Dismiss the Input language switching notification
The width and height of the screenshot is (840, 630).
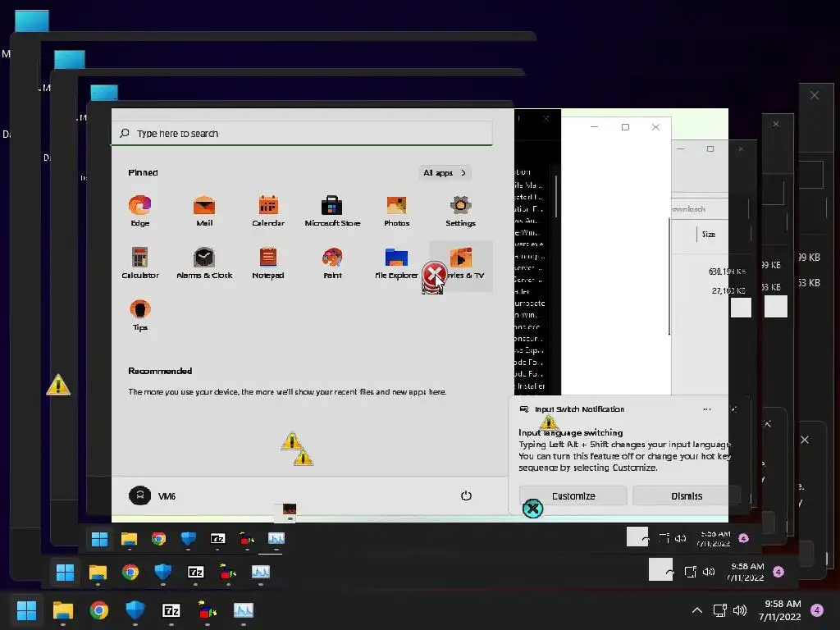[687, 496]
